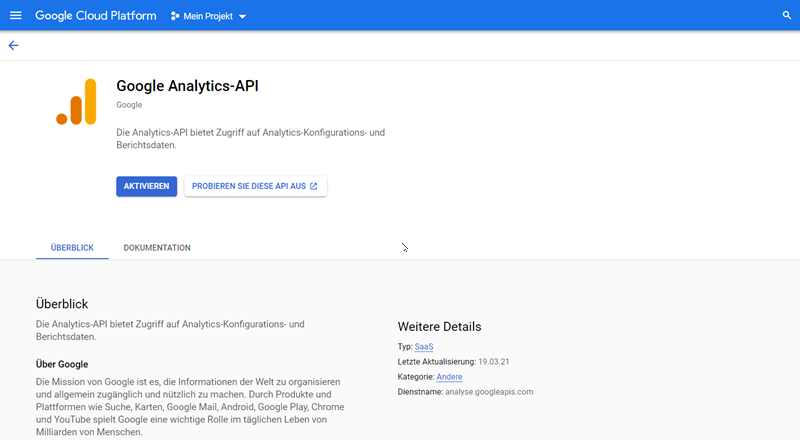Expand the Mein Projekt dropdown arrow
The width and height of the screenshot is (800, 440).
click(242, 17)
